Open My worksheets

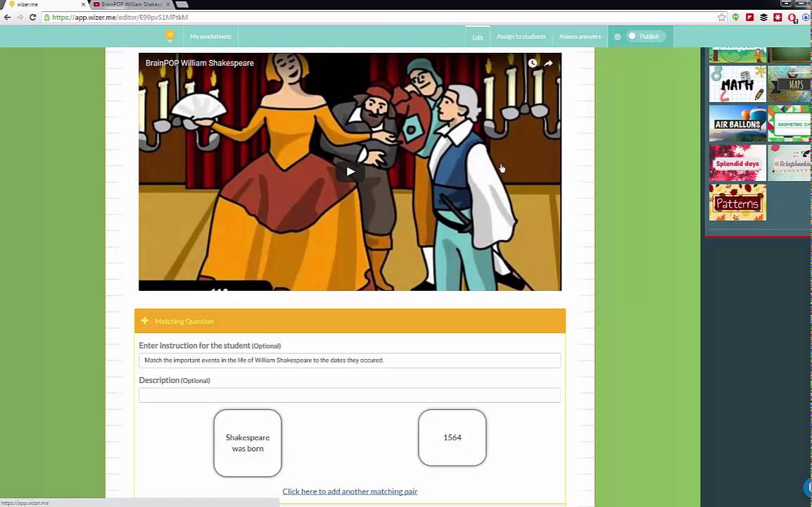click(x=210, y=37)
